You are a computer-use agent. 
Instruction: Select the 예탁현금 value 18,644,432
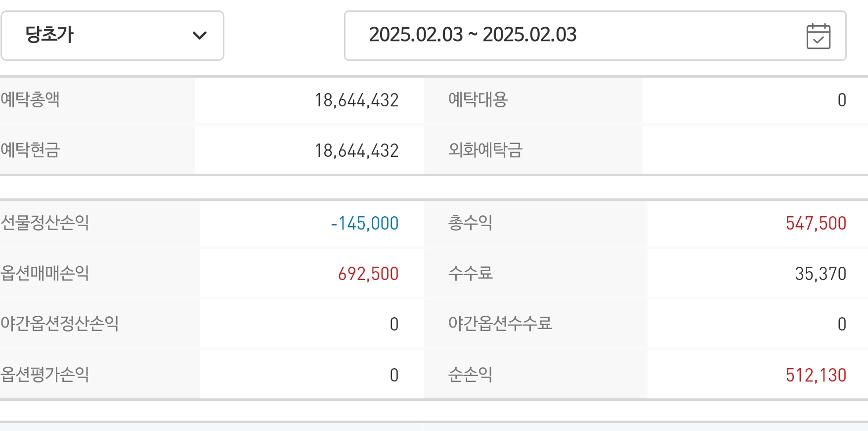pos(356,150)
